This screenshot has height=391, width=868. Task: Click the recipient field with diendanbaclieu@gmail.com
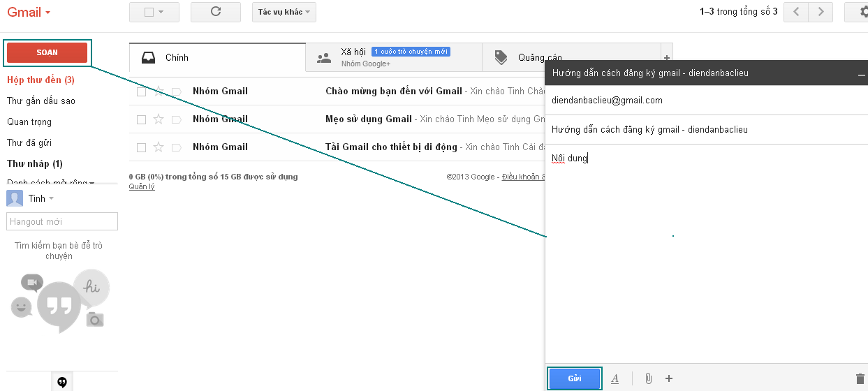(706, 101)
